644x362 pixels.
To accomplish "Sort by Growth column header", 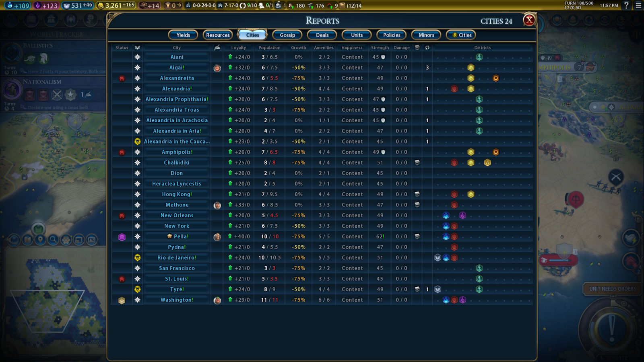I will 298,47.
